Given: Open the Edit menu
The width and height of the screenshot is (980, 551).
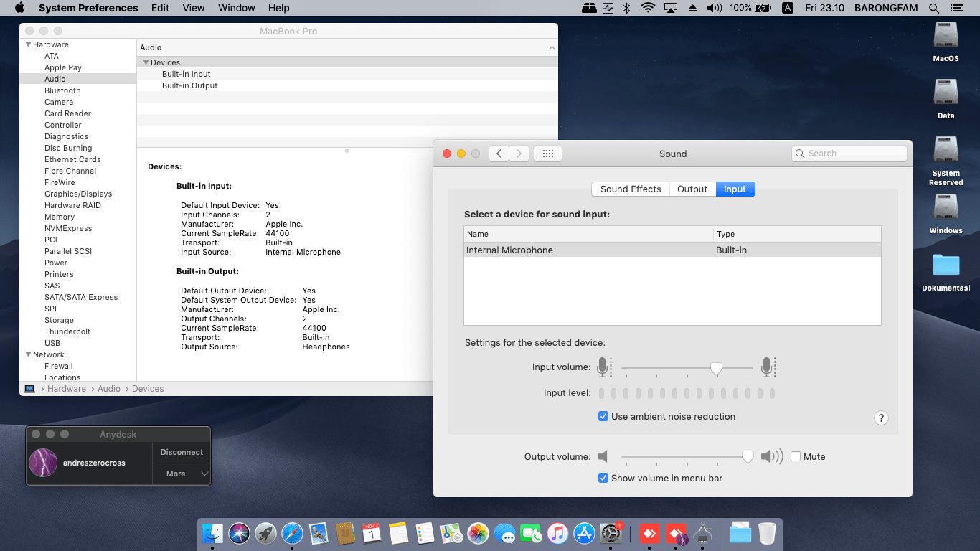Looking at the screenshot, I should click(x=160, y=8).
